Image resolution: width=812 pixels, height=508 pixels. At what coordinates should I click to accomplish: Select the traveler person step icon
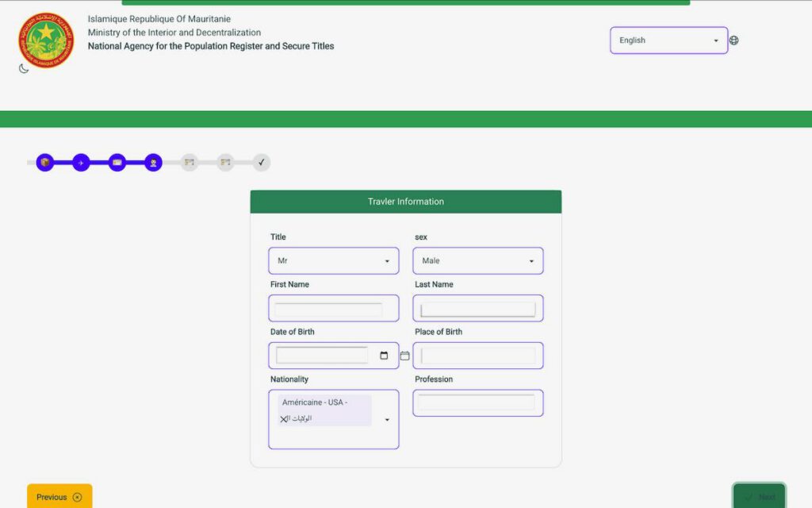pos(153,163)
